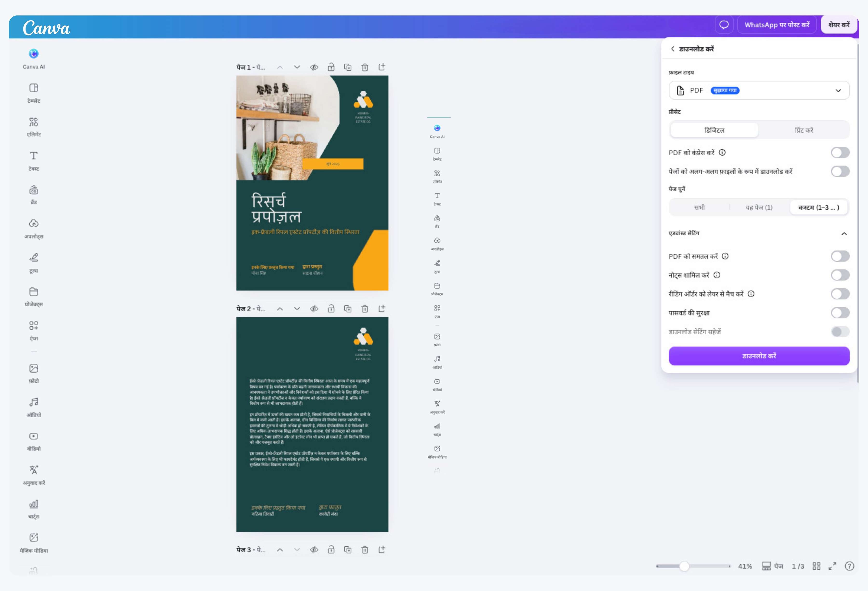Lock Page 1 using the lock icon
Screen dimensions: 868x591
[x=331, y=67]
